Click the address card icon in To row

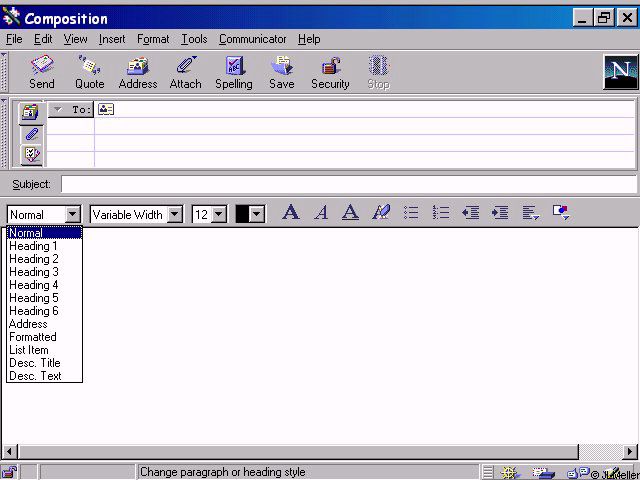106,109
